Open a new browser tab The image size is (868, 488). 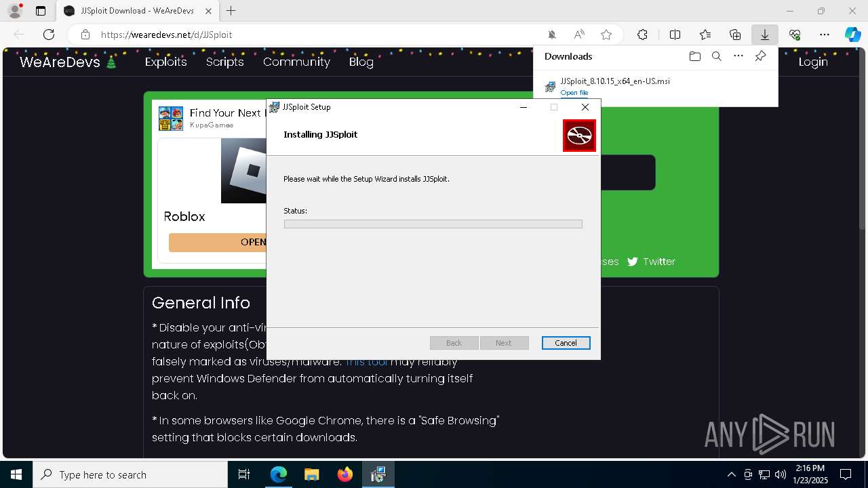pyautogui.click(x=231, y=11)
